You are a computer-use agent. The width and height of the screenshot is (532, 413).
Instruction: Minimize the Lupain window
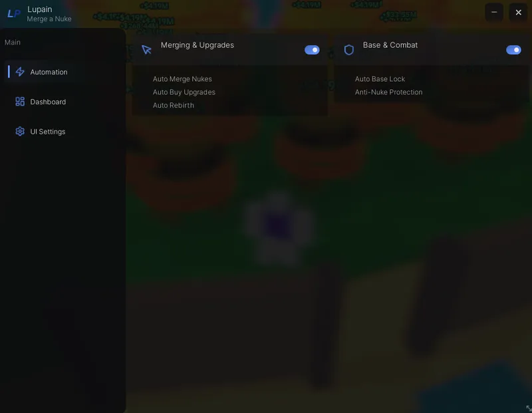point(494,12)
